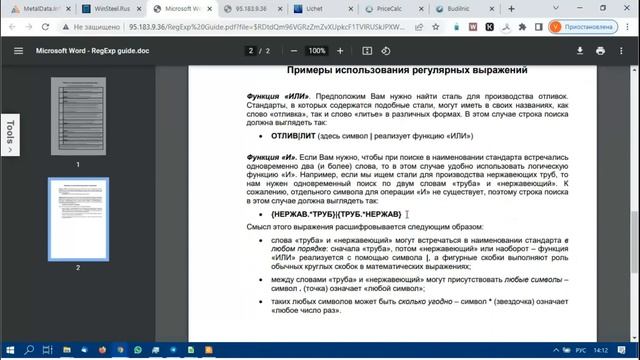The height and width of the screenshot is (360, 640).
Task: Open the K browser extension
Action: pos(489,27)
